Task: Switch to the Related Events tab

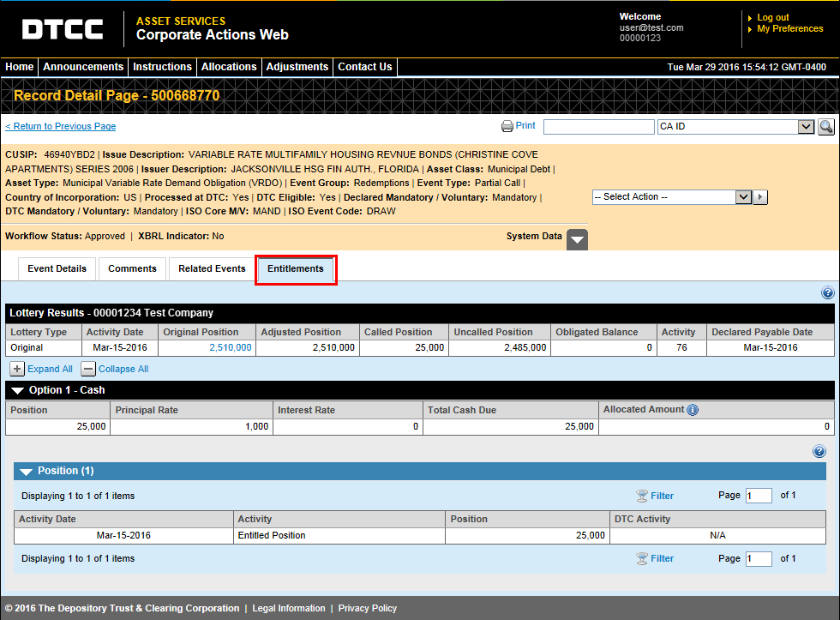Action: [x=213, y=268]
